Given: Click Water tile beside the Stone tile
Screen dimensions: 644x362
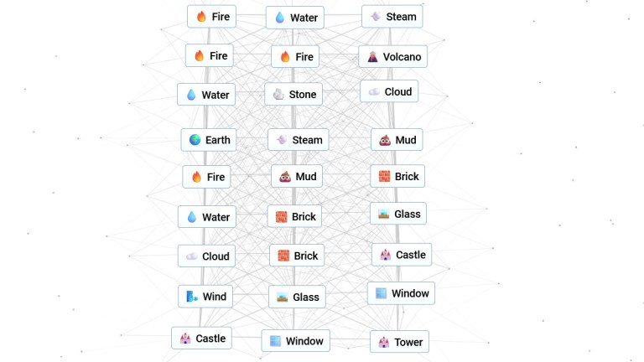Looking at the screenshot, I should pyautogui.click(x=206, y=95).
